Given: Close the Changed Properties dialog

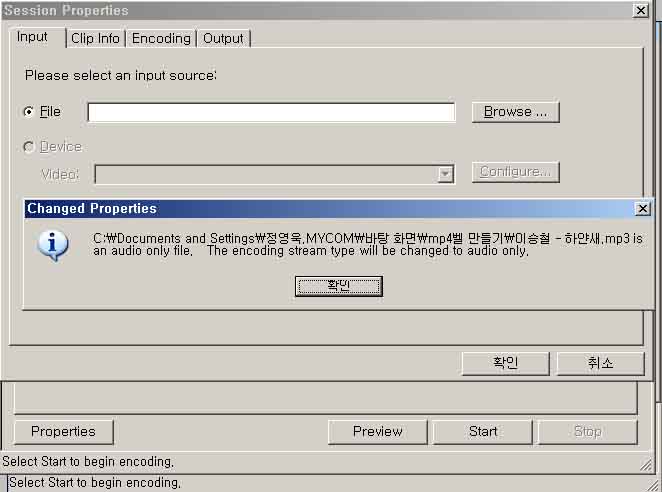Looking at the screenshot, I should pyautogui.click(x=643, y=208).
